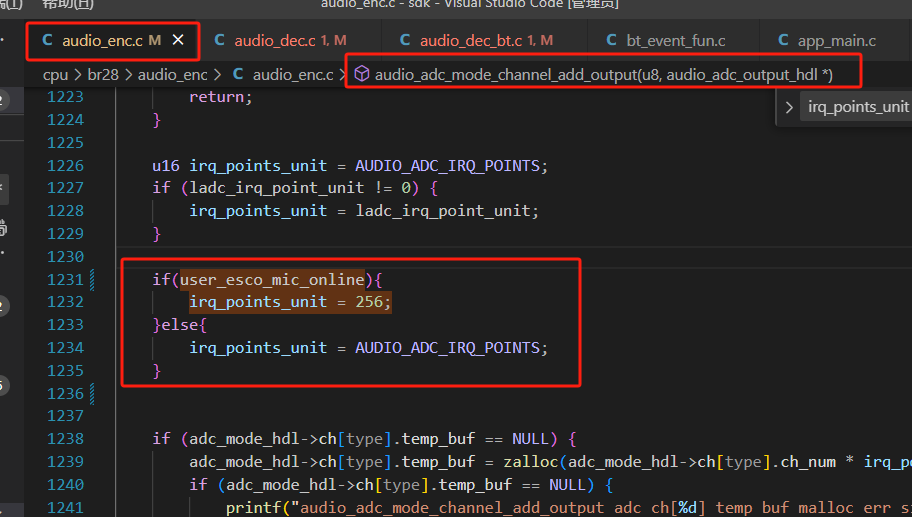Click line number 1231 in the gutter

click(65, 280)
